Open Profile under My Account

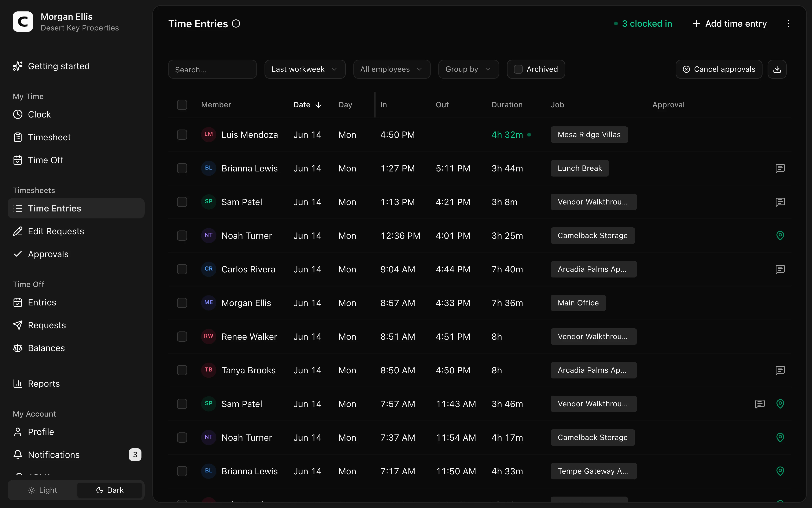pos(76,432)
